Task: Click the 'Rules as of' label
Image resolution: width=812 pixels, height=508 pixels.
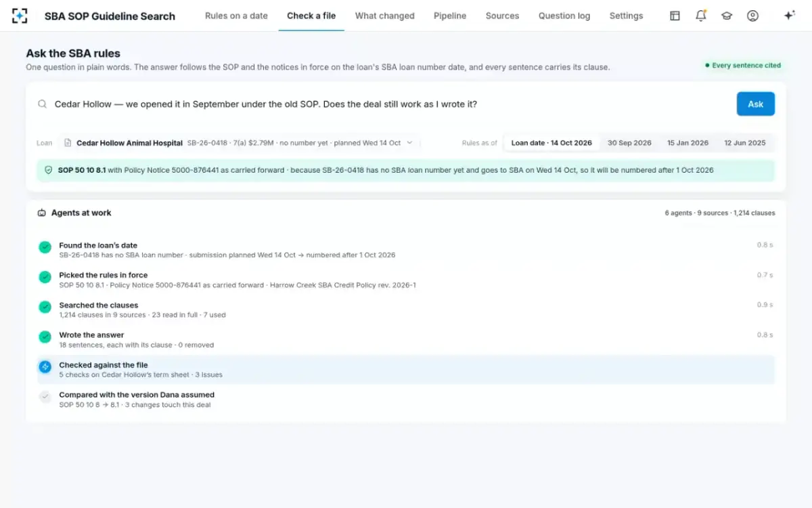Action: tap(479, 143)
